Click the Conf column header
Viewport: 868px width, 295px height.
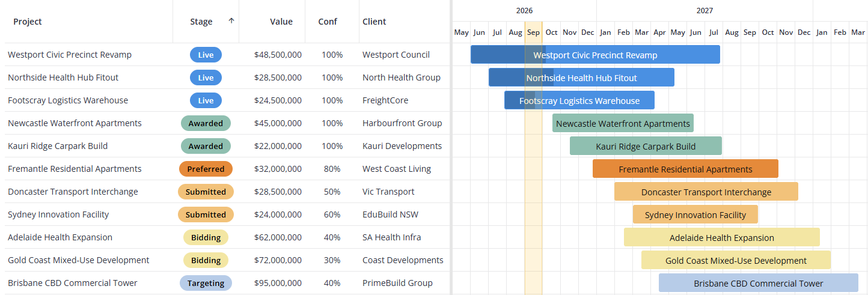[328, 22]
